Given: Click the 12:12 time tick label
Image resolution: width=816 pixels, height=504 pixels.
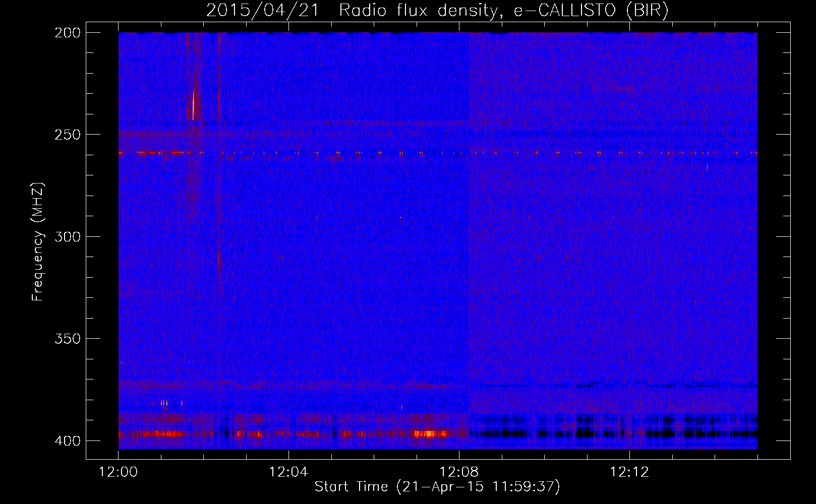Looking at the screenshot, I should coord(629,472).
